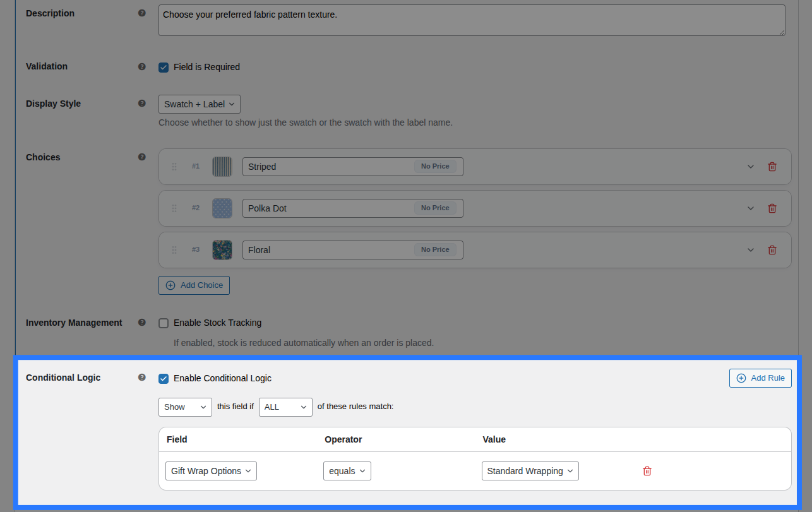Click the Conditional Logic label
This screenshot has width=812, height=512.
63,378
